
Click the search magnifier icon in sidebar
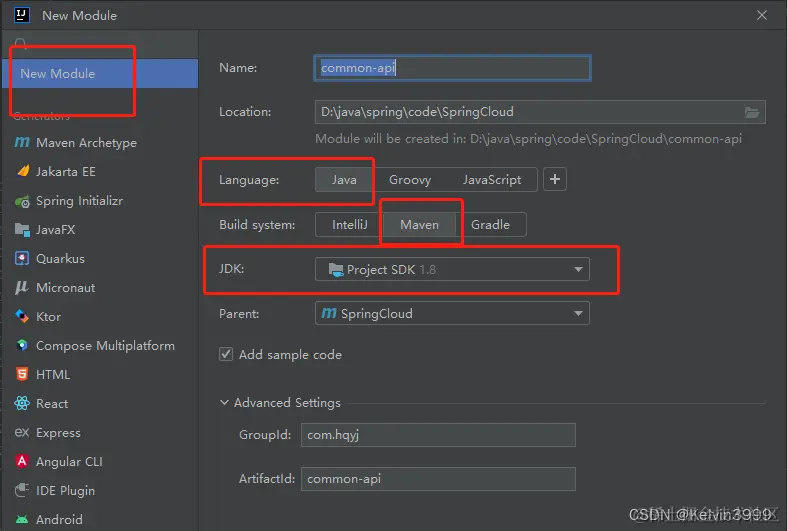click(21, 43)
